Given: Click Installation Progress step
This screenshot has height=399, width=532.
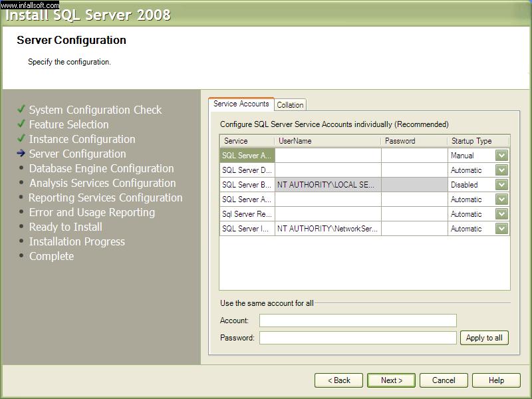Looking at the screenshot, I should click(x=77, y=241).
